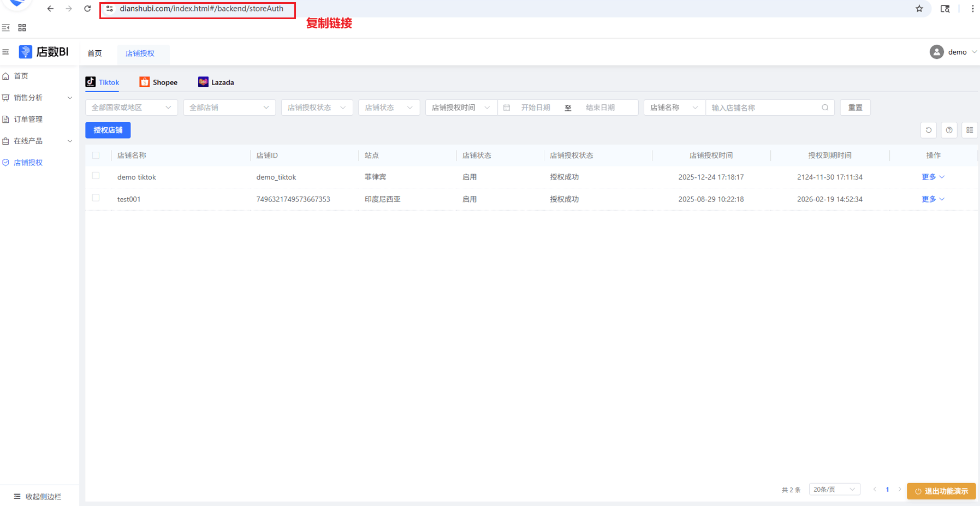The height and width of the screenshot is (506, 980).
Task: Click the store name search magnifier icon
Action: [x=825, y=108]
